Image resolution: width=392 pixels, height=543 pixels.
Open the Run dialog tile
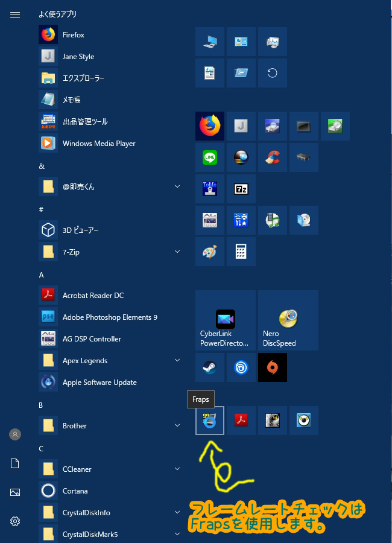point(241,73)
